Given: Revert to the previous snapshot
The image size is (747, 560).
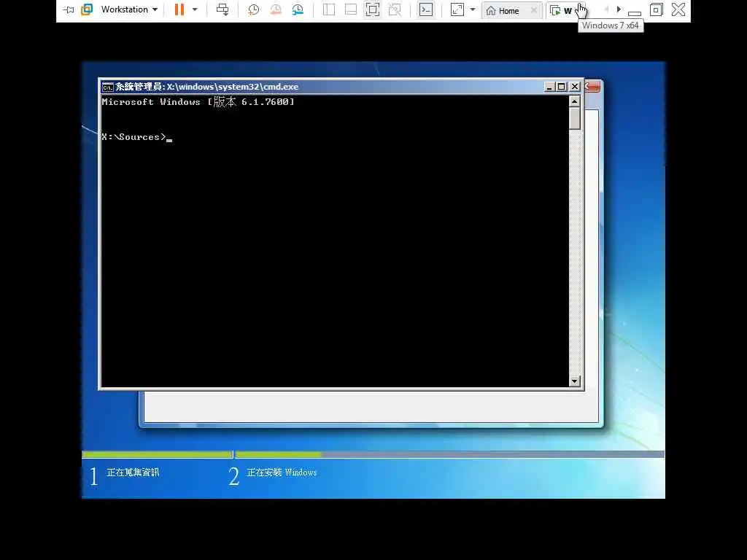Looking at the screenshot, I should pyautogui.click(x=275, y=9).
